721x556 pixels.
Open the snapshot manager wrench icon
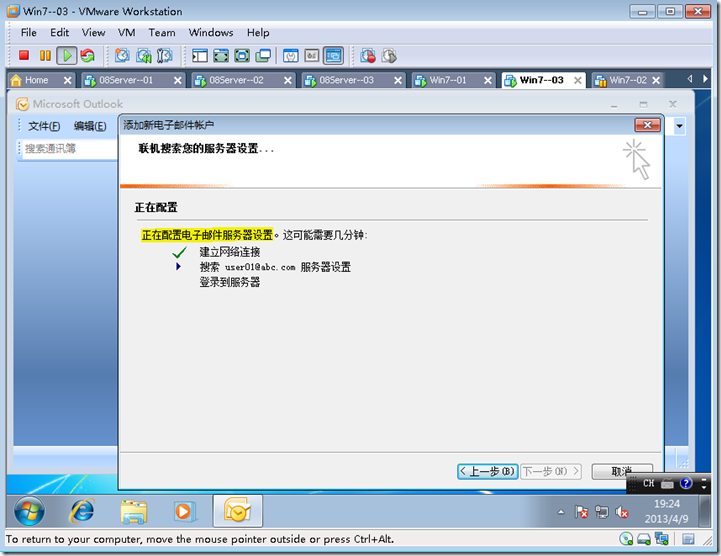coord(165,56)
